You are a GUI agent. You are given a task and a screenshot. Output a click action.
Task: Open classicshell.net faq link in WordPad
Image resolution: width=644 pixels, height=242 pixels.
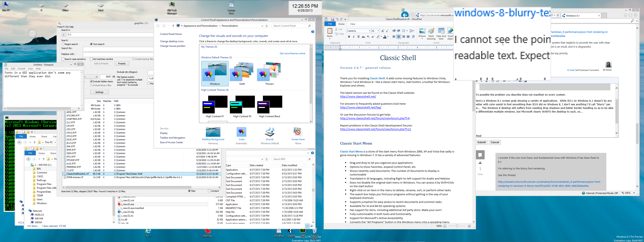coord(360,107)
